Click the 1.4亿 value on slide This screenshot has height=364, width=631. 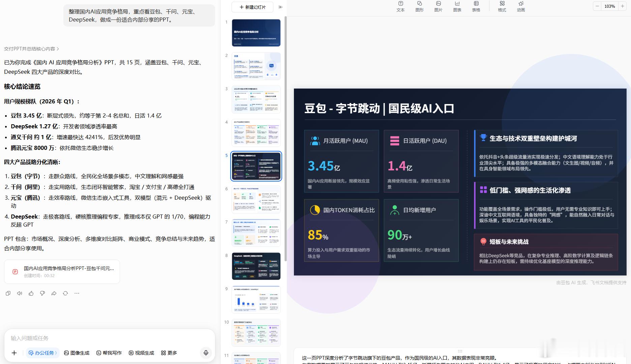pos(400,166)
